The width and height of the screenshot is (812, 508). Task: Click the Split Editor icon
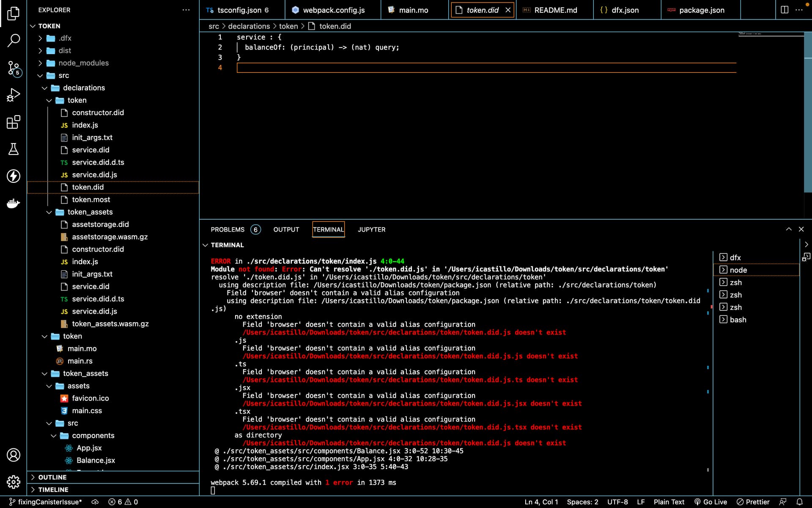tap(784, 10)
